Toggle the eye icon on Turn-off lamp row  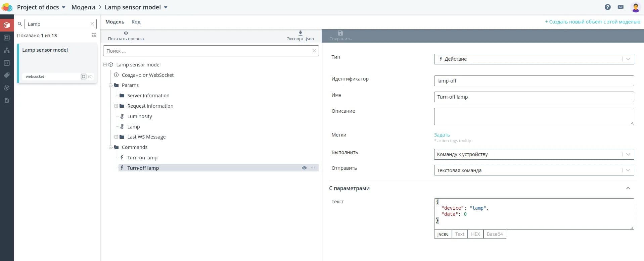pos(304,168)
